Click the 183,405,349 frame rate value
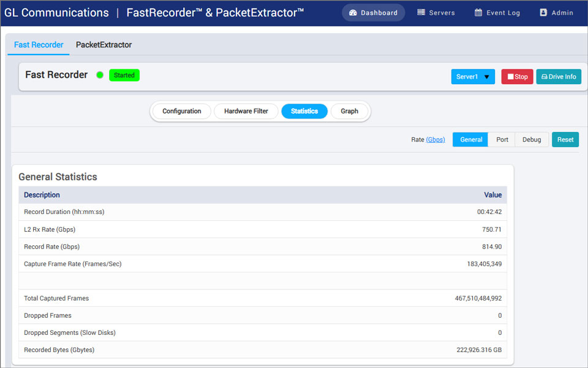The image size is (588, 368). [x=484, y=264]
